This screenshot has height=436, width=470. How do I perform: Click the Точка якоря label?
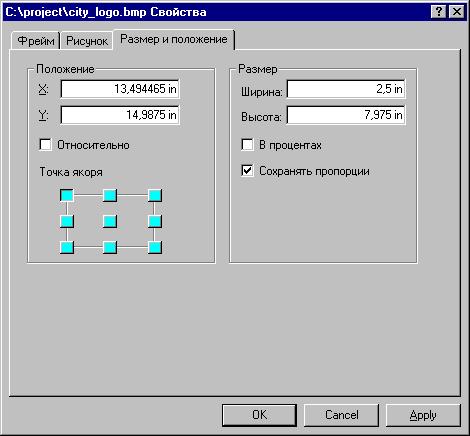[71, 172]
